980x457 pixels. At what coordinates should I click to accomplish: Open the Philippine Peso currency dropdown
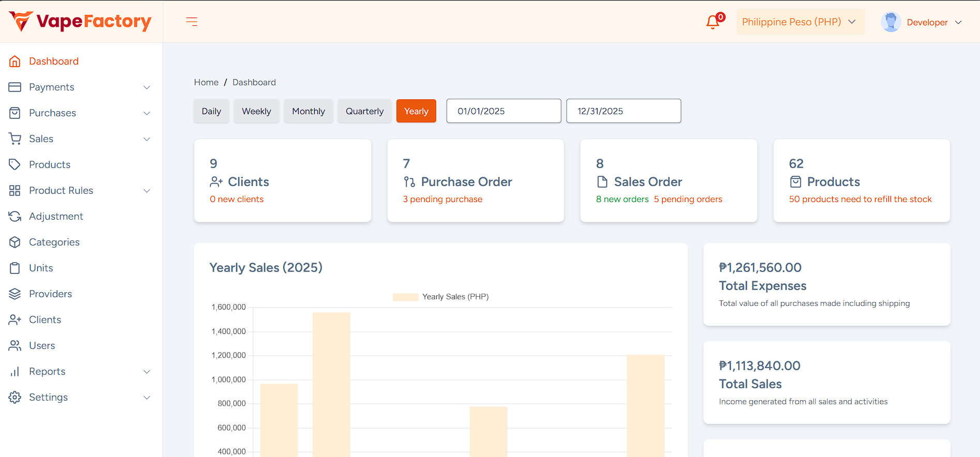click(x=800, y=22)
